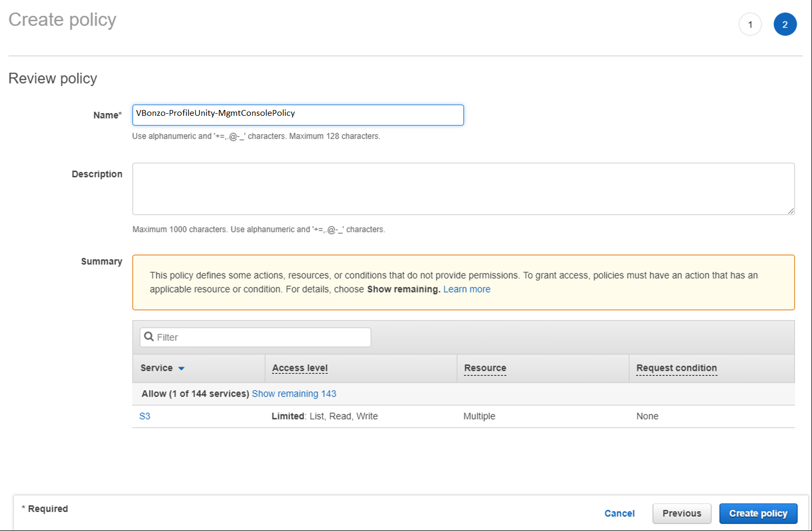Click step indicator circle 1
The width and height of the screenshot is (812, 531).
tap(750, 24)
